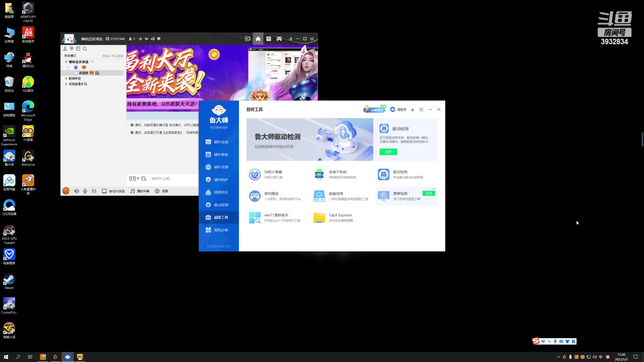This screenshot has width=644, height=362.
Task: Open YY home icon in title bar
Action: click(x=258, y=39)
